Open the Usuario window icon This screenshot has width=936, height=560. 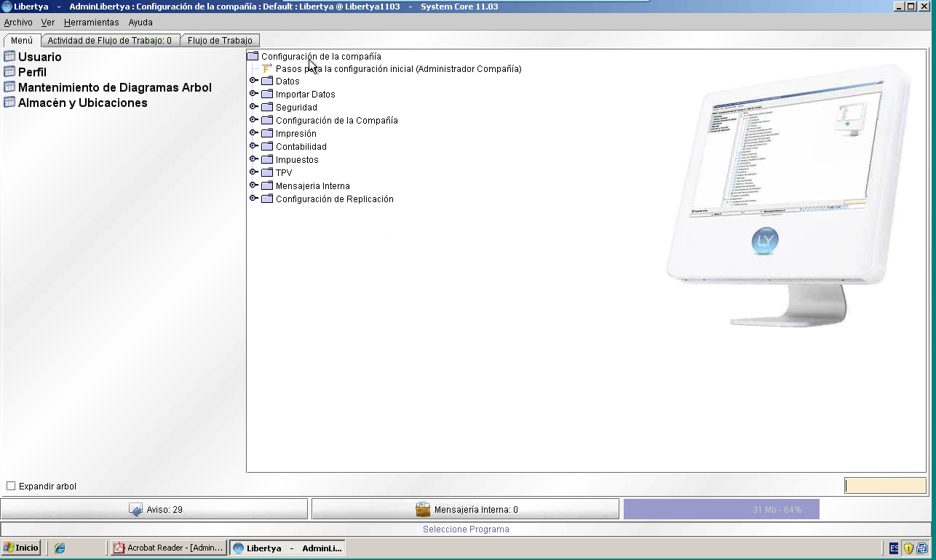point(9,57)
